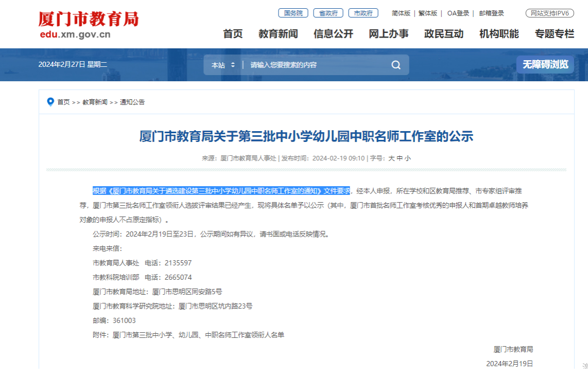Screen dimensions: 588x378
Task: Click the signature 厦门市教育局
Action: 513,350
